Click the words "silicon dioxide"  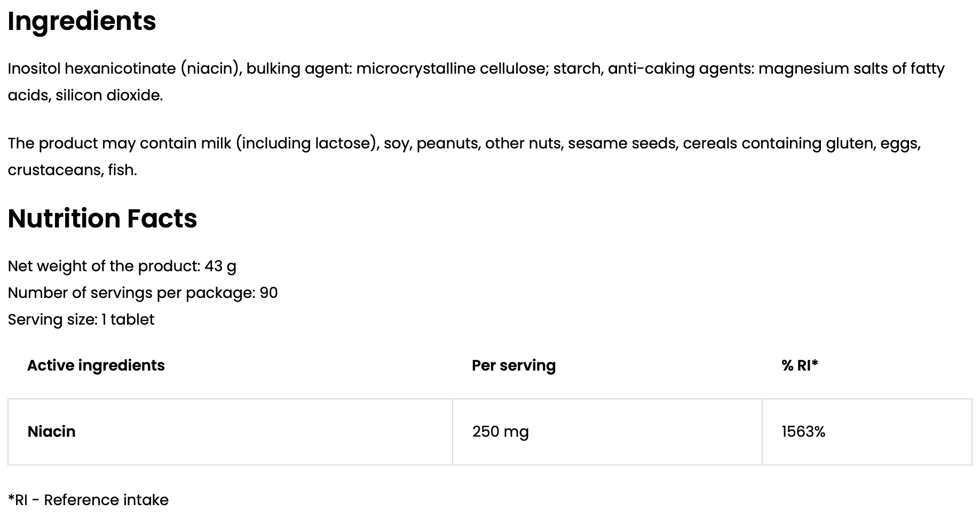108,96
